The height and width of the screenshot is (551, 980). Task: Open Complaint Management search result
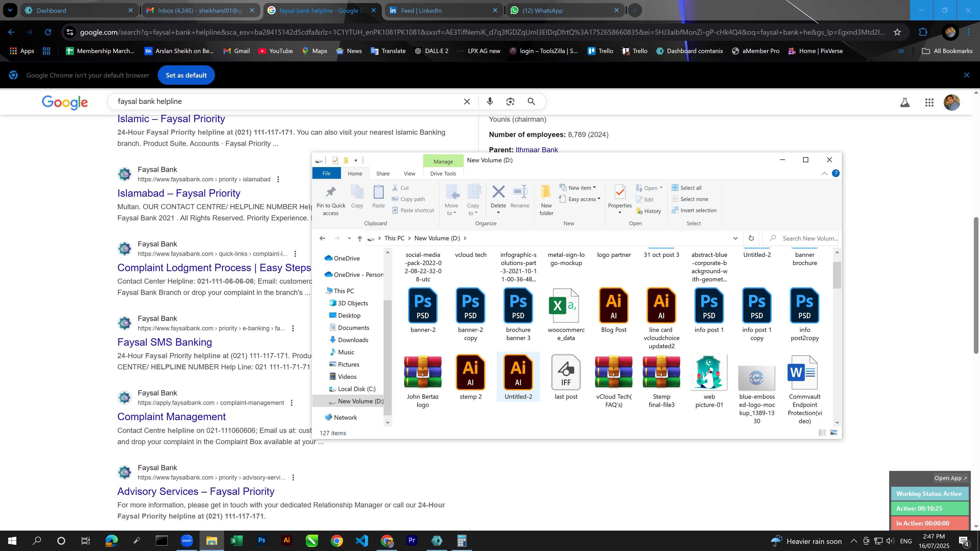click(171, 416)
